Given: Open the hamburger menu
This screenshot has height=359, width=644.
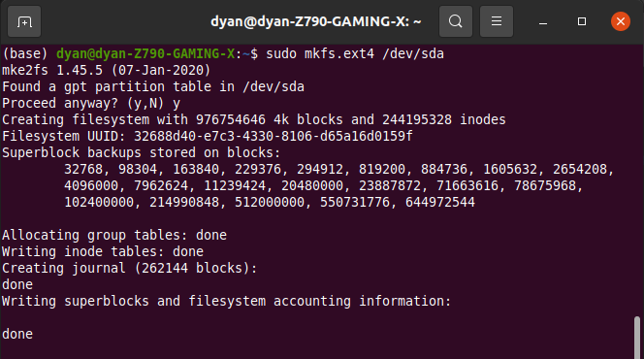Looking at the screenshot, I should (x=497, y=21).
